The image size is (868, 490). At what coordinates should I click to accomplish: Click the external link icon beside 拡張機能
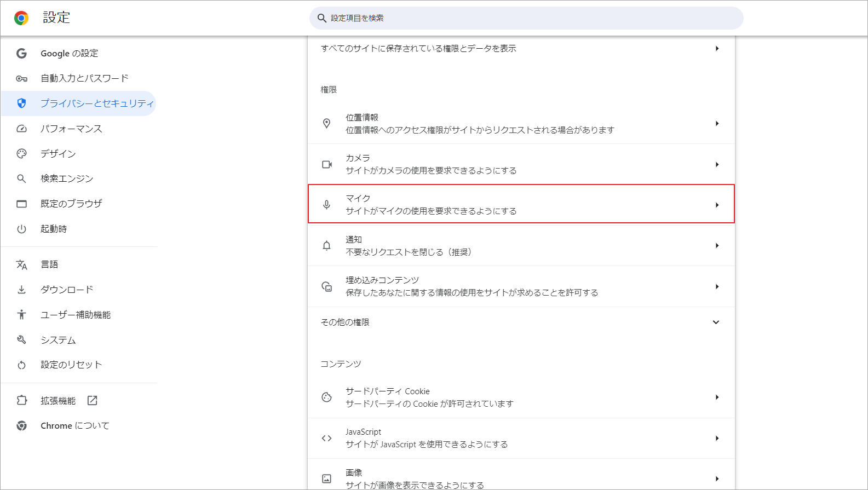pyautogui.click(x=93, y=401)
